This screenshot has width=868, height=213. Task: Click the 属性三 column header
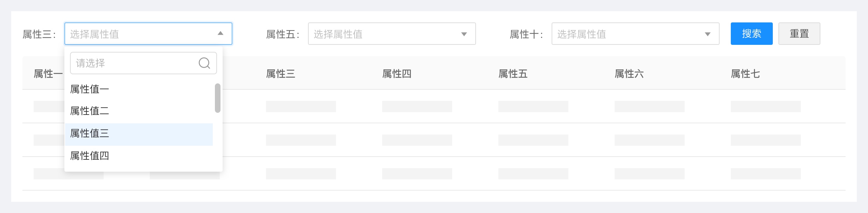[x=280, y=74]
